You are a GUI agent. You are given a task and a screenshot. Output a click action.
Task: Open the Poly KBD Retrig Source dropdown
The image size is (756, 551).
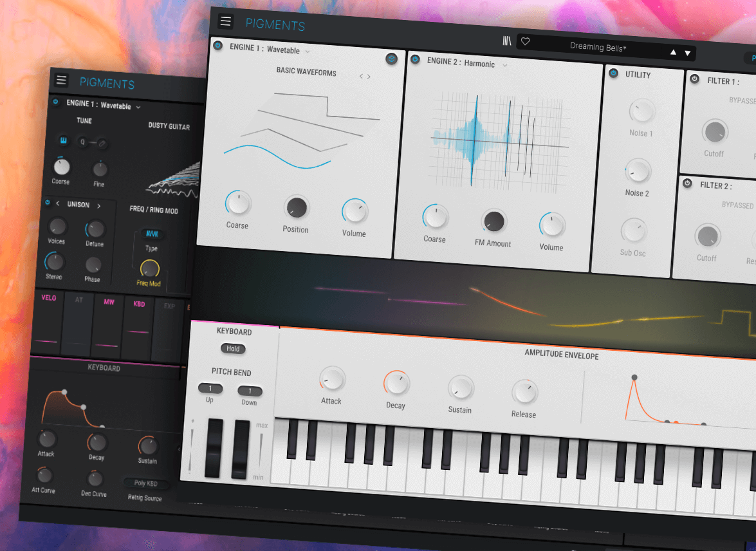click(x=145, y=483)
